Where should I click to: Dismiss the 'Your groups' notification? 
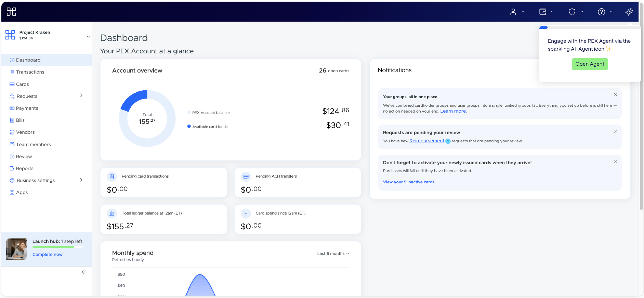coord(615,95)
